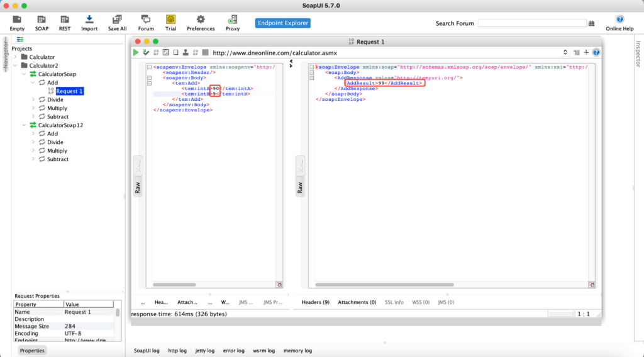644x357 pixels.
Task: Click the forum search binoculars icon
Action: pyautogui.click(x=591, y=23)
